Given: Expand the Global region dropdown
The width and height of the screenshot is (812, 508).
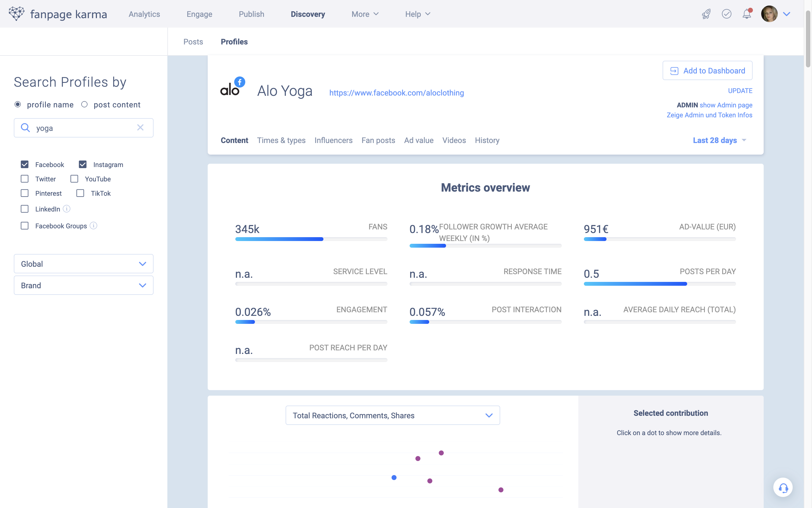Looking at the screenshot, I should pos(83,264).
